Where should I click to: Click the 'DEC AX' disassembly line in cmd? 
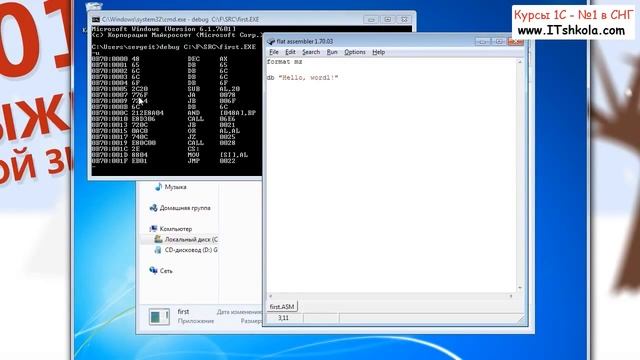point(160,59)
